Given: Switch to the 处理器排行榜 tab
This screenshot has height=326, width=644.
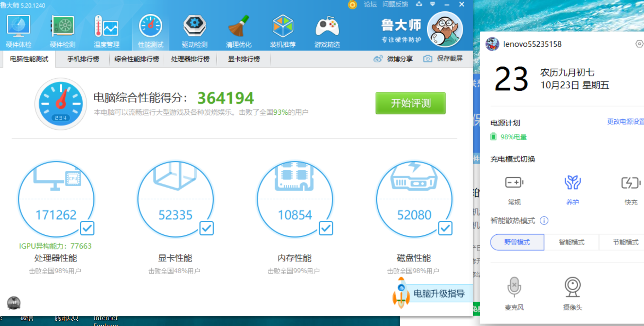Looking at the screenshot, I should [190, 59].
